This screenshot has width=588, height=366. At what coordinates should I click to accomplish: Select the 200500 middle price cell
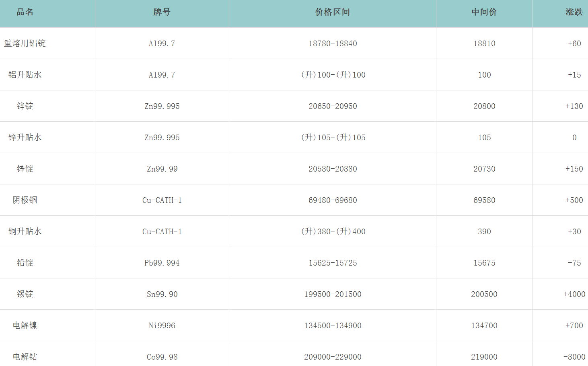(484, 294)
